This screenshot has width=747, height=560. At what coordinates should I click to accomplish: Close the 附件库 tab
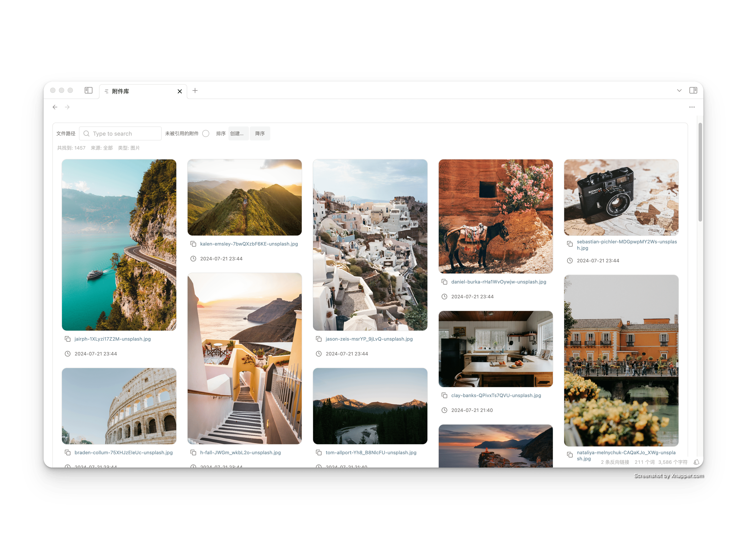pos(180,91)
